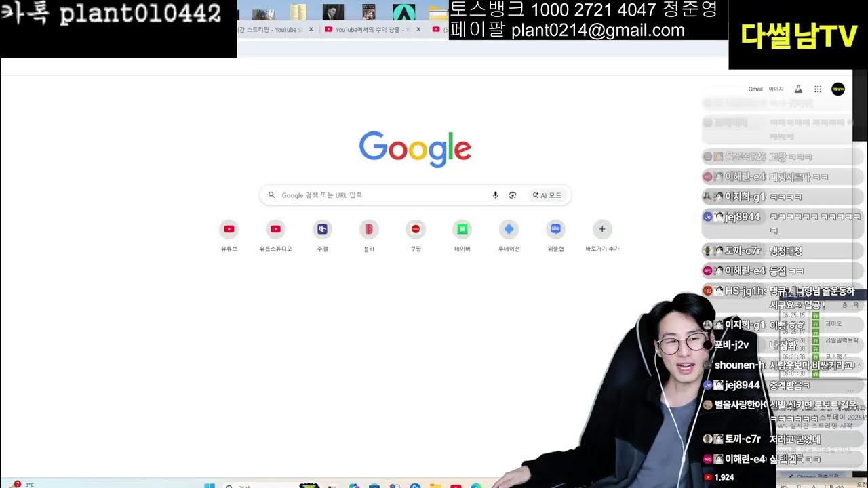
Task: Close the 스트리밍 - YouTube Studio tab
Action: pyautogui.click(x=311, y=29)
